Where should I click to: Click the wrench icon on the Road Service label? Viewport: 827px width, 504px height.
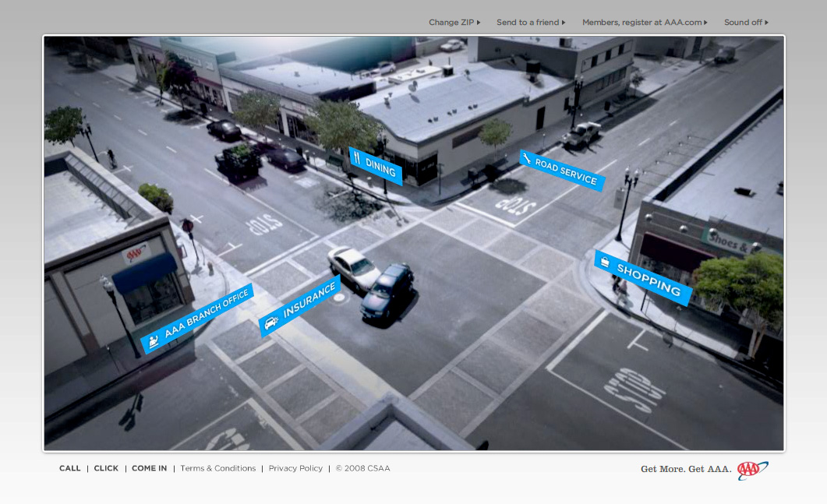tap(526, 157)
